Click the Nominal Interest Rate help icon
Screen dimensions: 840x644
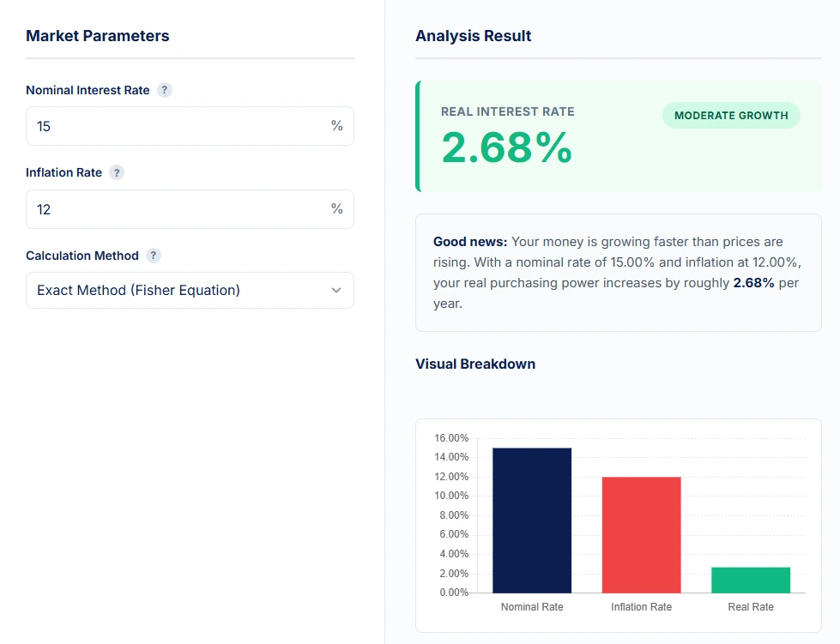point(163,89)
